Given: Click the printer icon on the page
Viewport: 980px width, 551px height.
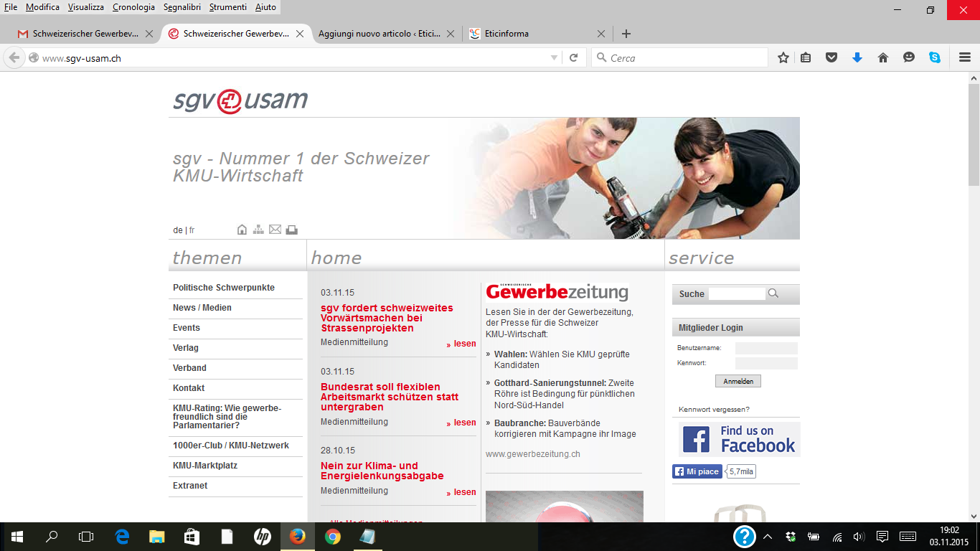Looking at the screenshot, I should [x=291, y=230].
